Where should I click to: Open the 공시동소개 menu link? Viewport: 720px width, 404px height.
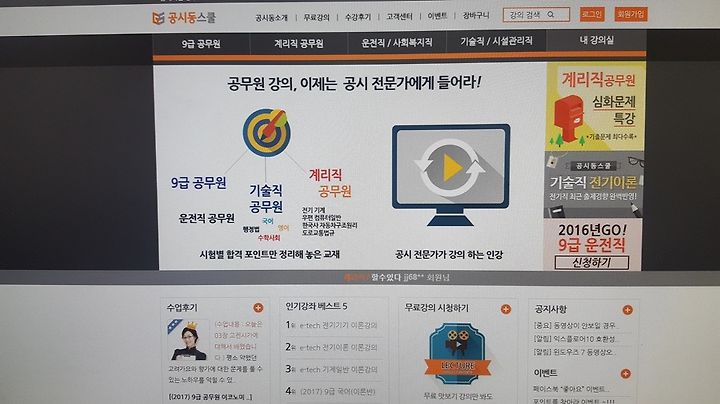tap(271, 18)
